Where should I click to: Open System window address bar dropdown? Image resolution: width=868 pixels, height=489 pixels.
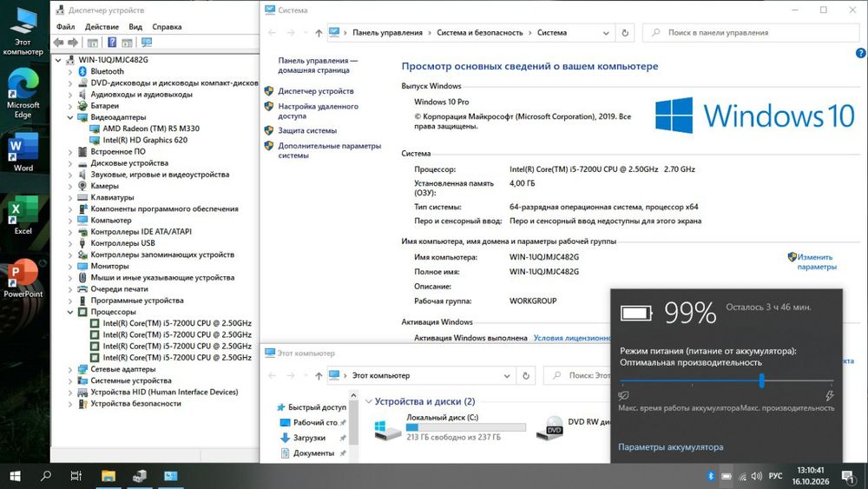(x=606, y=33)
